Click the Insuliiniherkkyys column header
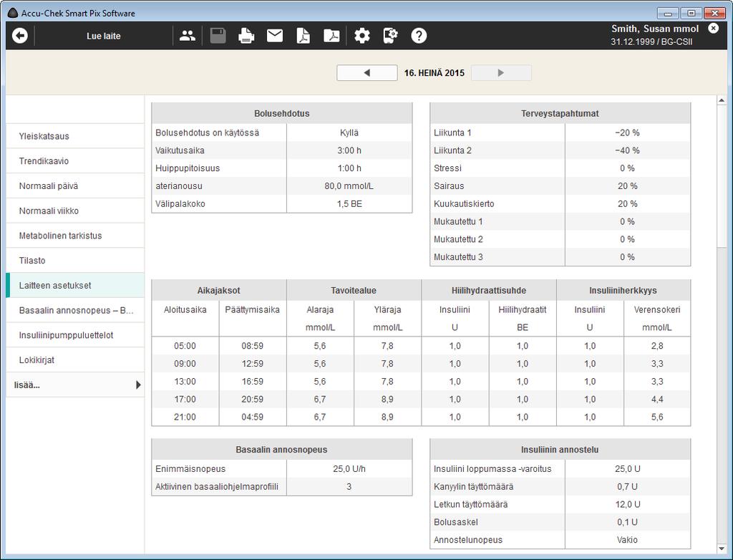This screenshot has height=560, width=733. (x=623, y=290)
